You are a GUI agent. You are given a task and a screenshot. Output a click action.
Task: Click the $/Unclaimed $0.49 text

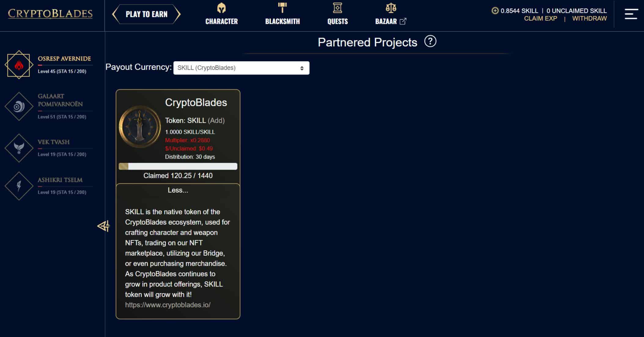pos(189,148)
